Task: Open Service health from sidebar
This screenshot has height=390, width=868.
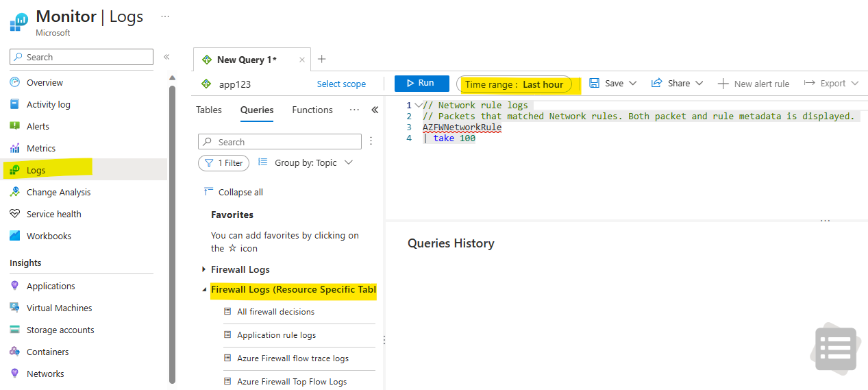Action: click(53, 214)
